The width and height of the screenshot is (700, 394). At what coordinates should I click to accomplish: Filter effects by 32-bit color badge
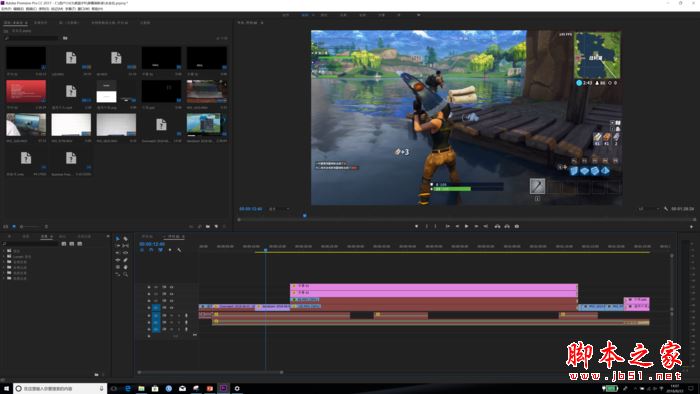[71, 244]
